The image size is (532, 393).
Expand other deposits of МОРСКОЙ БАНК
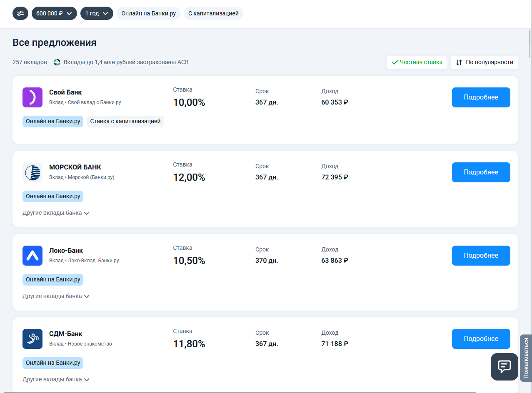56,213
